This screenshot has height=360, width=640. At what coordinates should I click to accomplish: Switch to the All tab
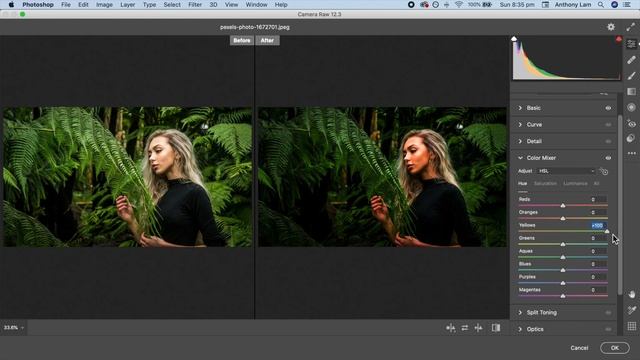pyautogui.click(x=596, y=184)
